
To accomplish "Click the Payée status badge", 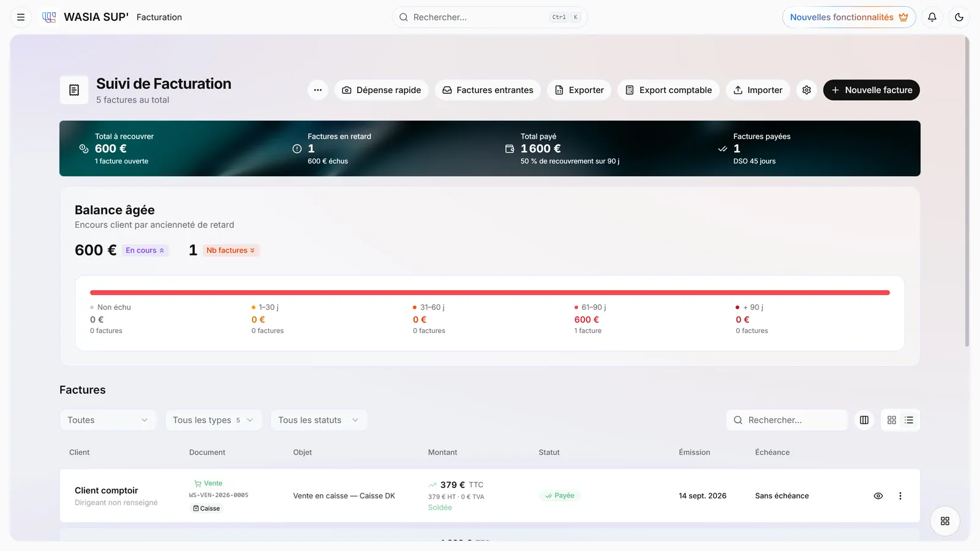I will click(x=560, y=496).
